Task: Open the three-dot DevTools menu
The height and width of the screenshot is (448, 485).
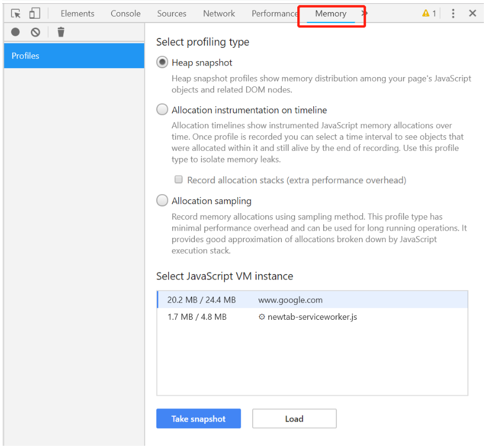Action: coord(453,13)
